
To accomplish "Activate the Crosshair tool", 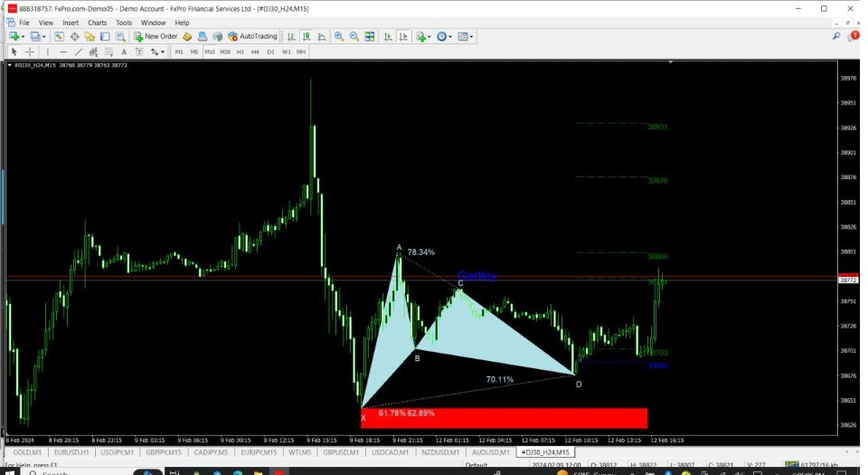I will click(x=30, y=52).
